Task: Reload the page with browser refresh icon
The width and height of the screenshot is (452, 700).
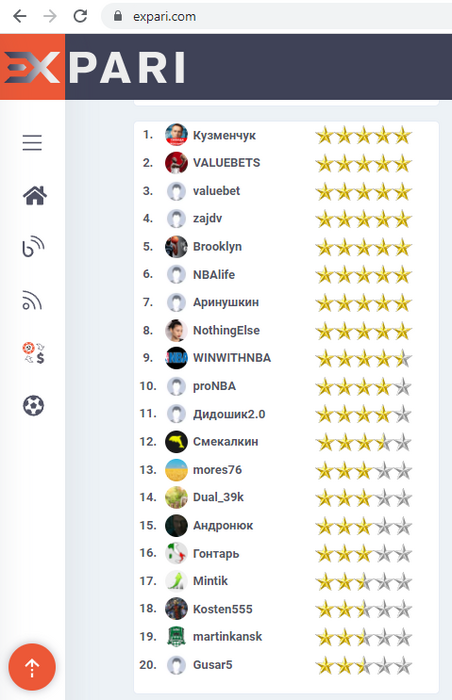Action: click(x=80, y=17)
